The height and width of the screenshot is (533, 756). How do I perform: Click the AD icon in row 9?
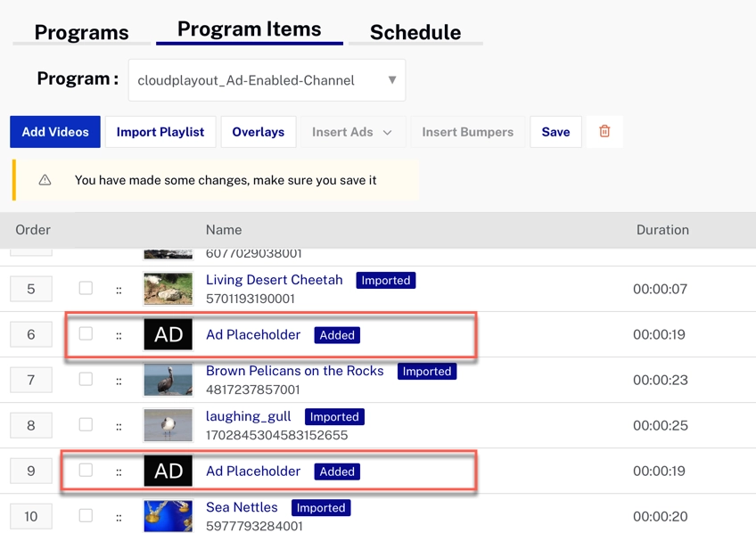168,471
